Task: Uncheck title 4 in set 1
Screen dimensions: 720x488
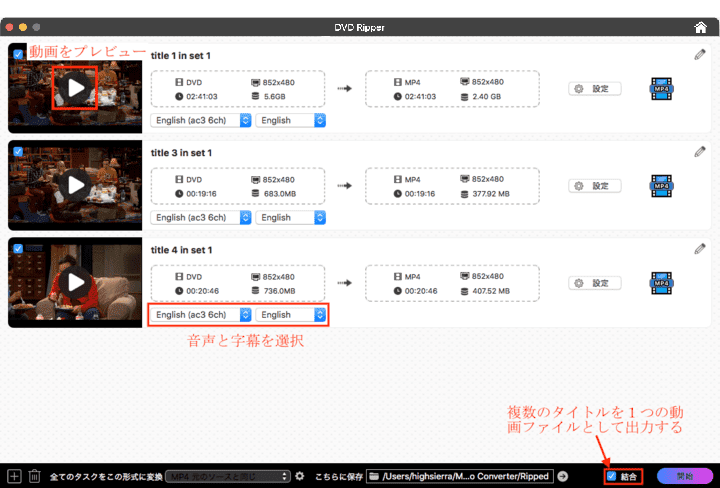Action: pos(18,248)
